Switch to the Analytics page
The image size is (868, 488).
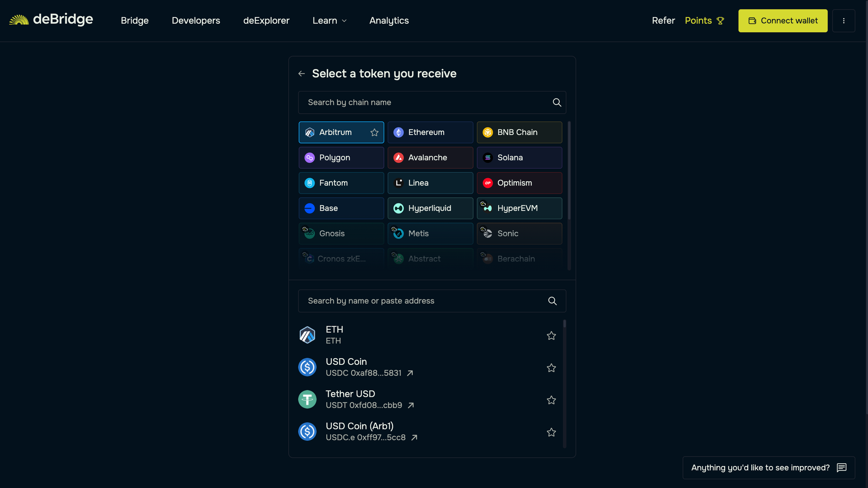coord(389,20)
